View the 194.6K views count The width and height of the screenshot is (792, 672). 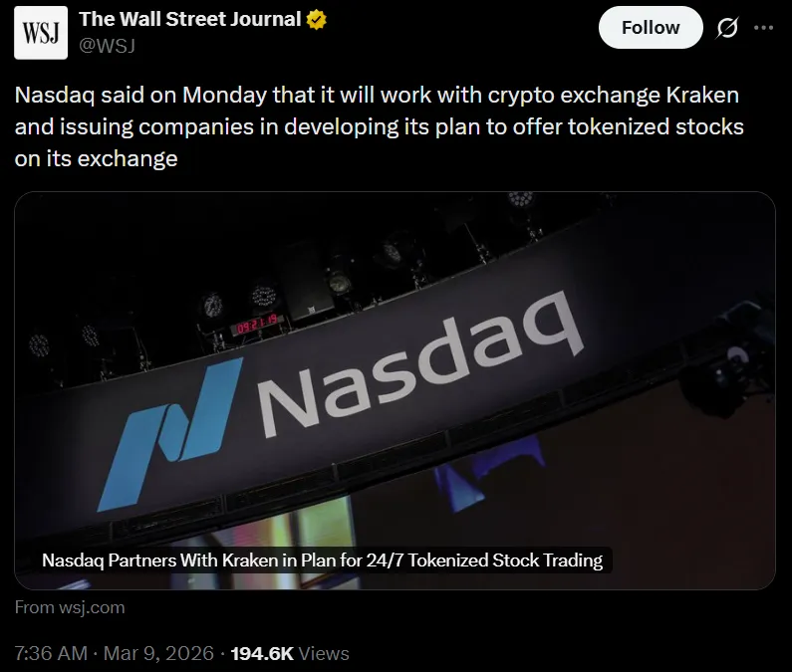[x=262, y=653]
